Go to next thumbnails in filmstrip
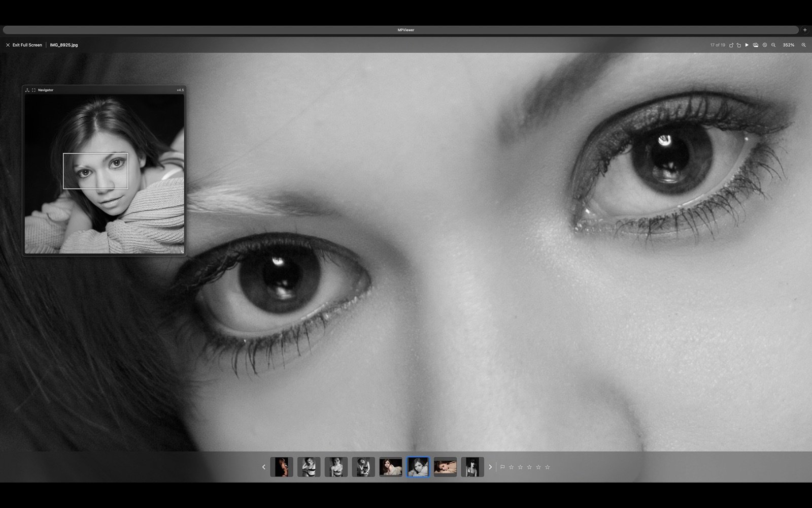The image size is (812, 508). tap(490, 467)
